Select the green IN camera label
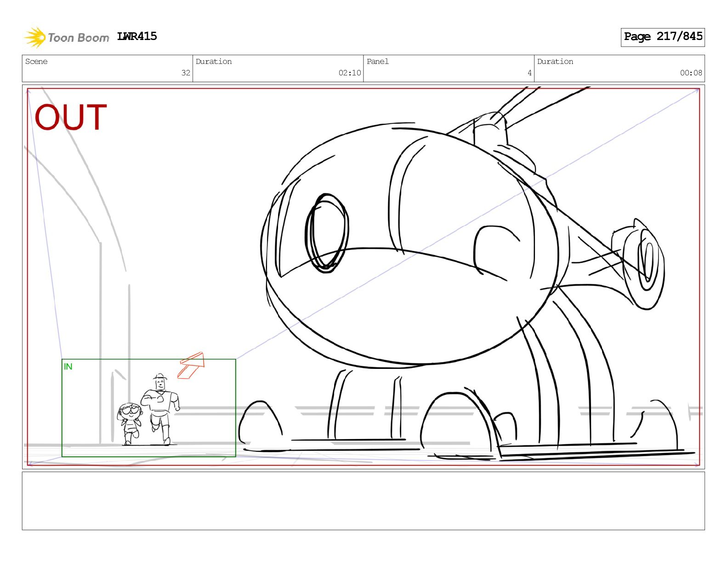This screenshot has height=563, width=728. point(68,367)
